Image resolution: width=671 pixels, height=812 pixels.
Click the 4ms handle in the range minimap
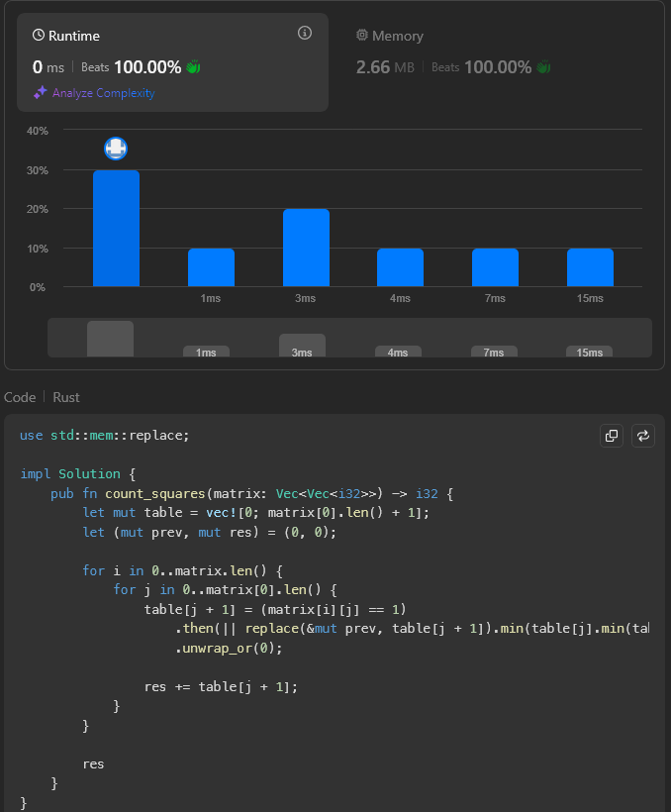[398, 352]
